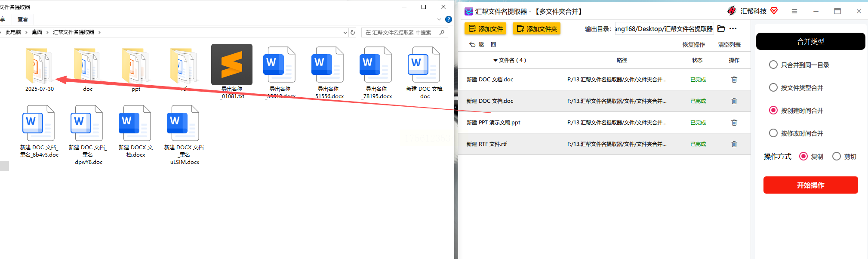Click the refresh icon beside address bar
This screenshot has width=868, height=259.
[353, 32]
